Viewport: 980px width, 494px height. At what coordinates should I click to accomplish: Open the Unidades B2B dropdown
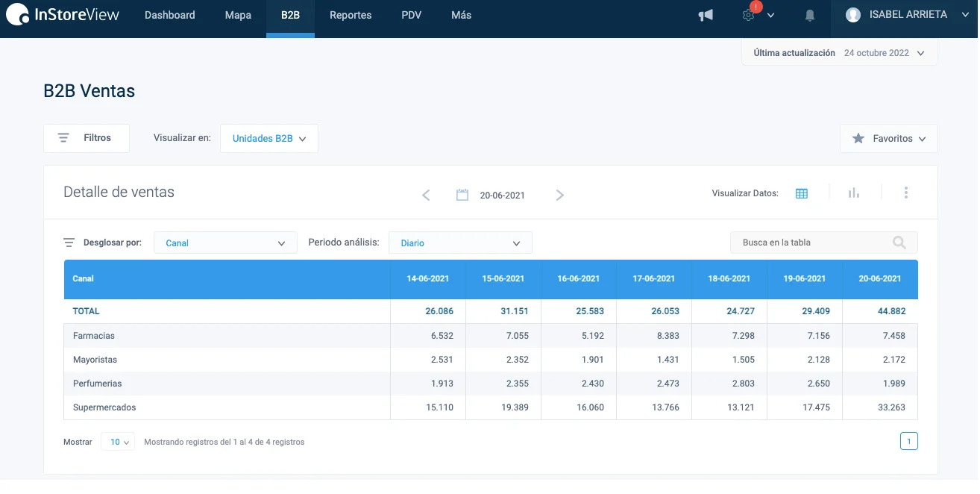[x=269, y=139]
